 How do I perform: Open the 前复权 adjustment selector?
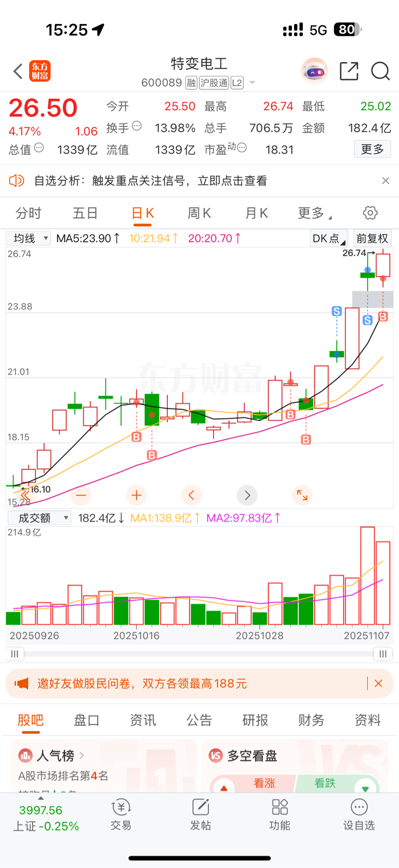coord(373,238)
